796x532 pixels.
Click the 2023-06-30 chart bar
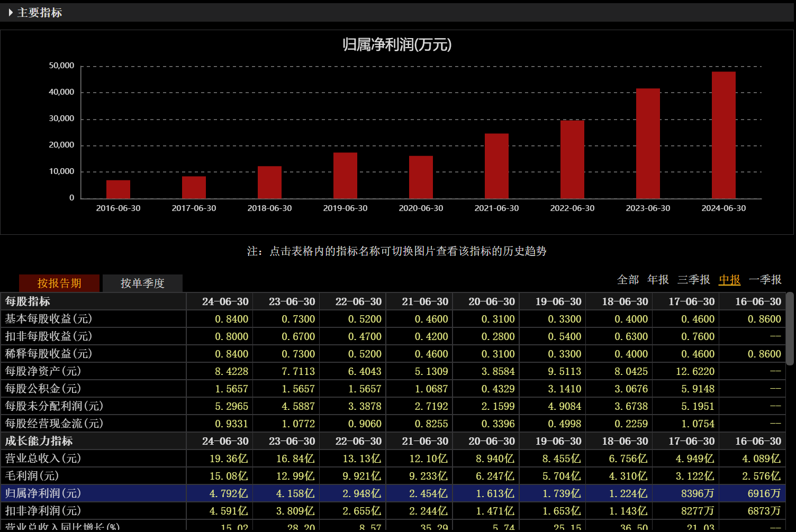[x=648, y=144]
